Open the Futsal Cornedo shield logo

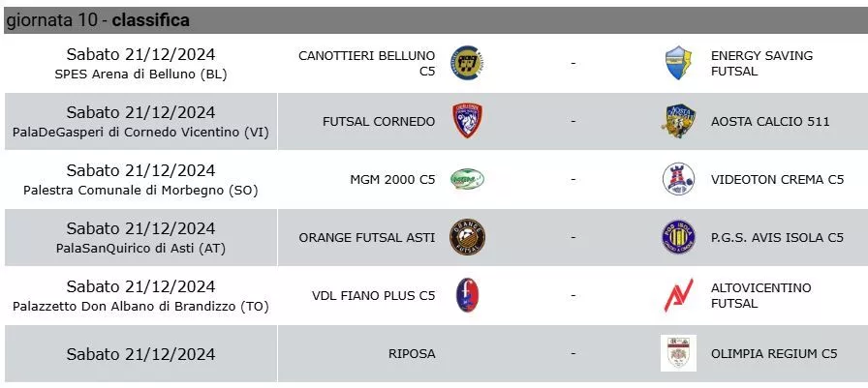point(468,121)
